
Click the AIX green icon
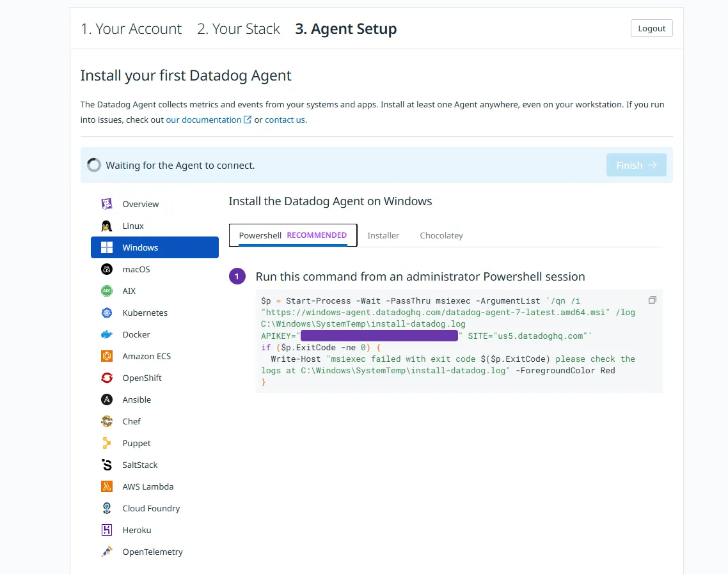(107, 291)
